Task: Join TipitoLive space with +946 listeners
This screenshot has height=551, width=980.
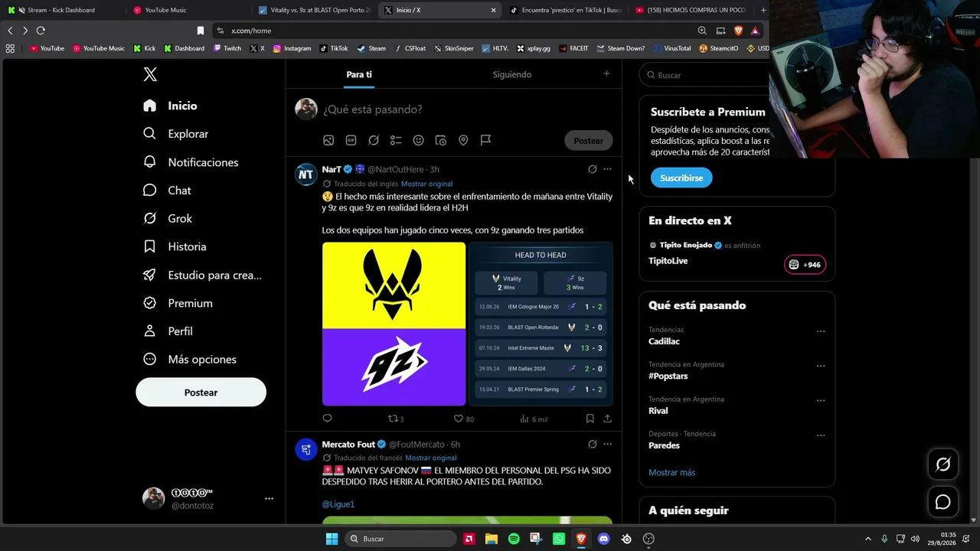Action: point(805,265)
